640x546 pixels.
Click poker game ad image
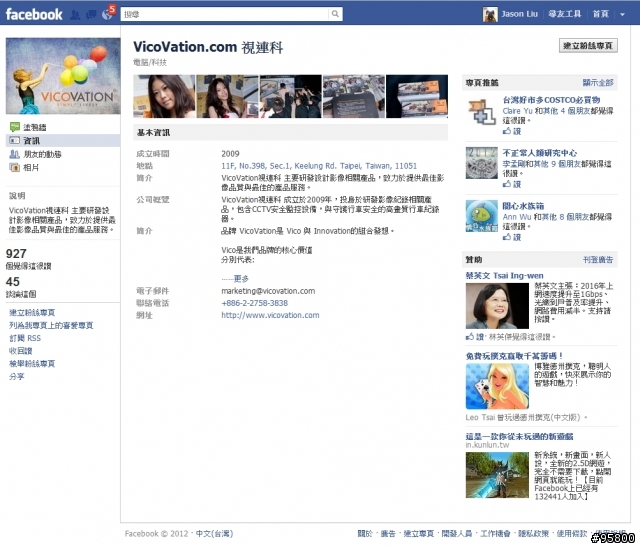pos(497,386)
